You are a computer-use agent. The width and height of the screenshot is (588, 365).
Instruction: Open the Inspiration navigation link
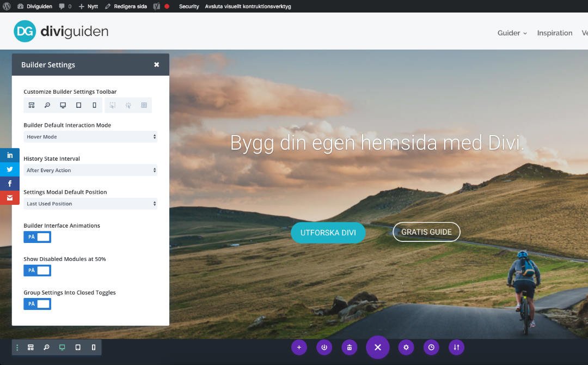click(x=555, y=33)
